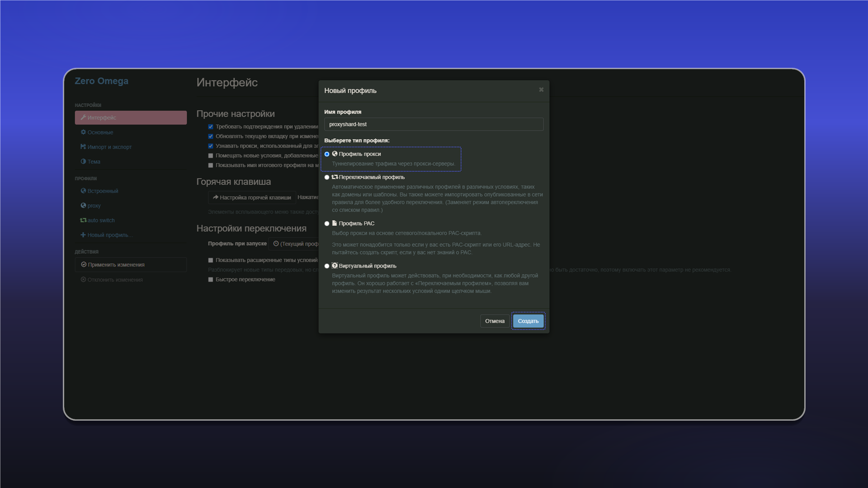The width and height of the screenshot is (868, 488).
Task: Click the retweet icon of Переключаемый профиль
Action: (x=335, y=177)
